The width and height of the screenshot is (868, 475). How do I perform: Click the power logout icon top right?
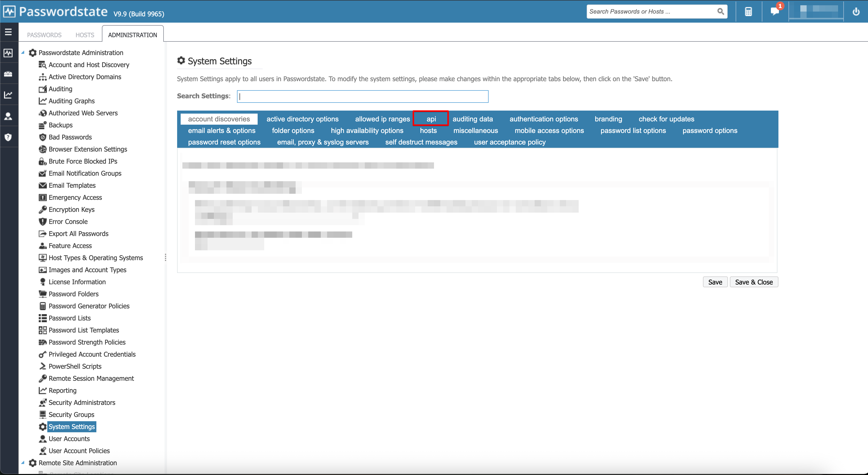[x=856, y=12]
